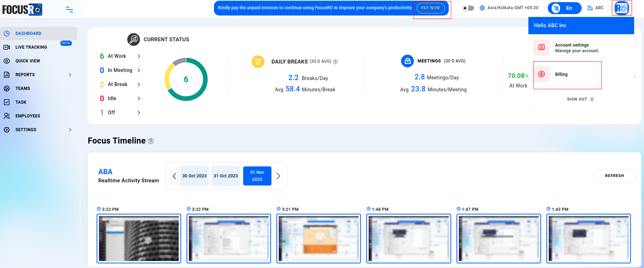
Task: Expand the Reports submenu chevron
Action: pyautogui.click(x=70, y=75)
